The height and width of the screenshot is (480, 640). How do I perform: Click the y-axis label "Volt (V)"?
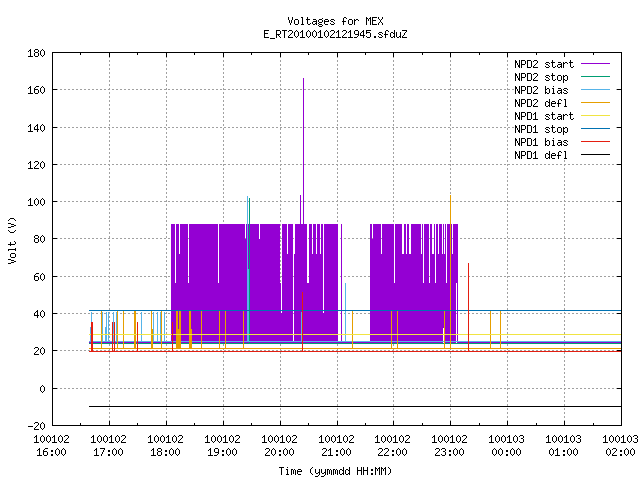(12, 240)
